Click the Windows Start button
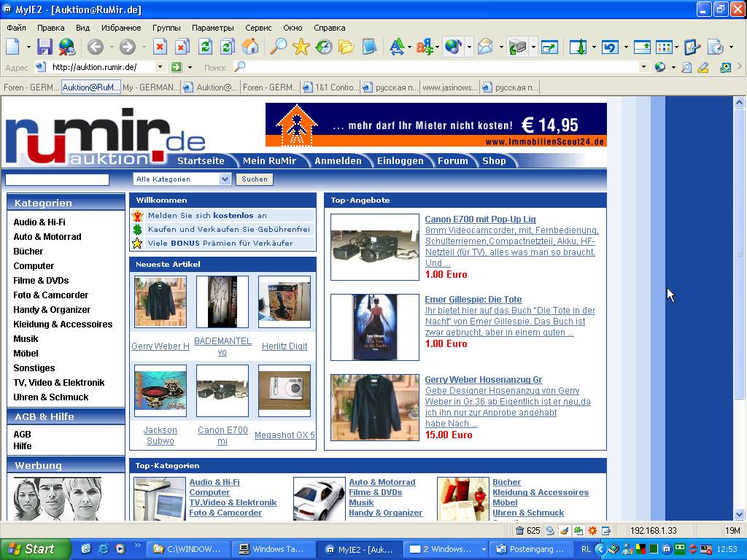The height and width of the screenshot is (560, 747). pos(35,549)
